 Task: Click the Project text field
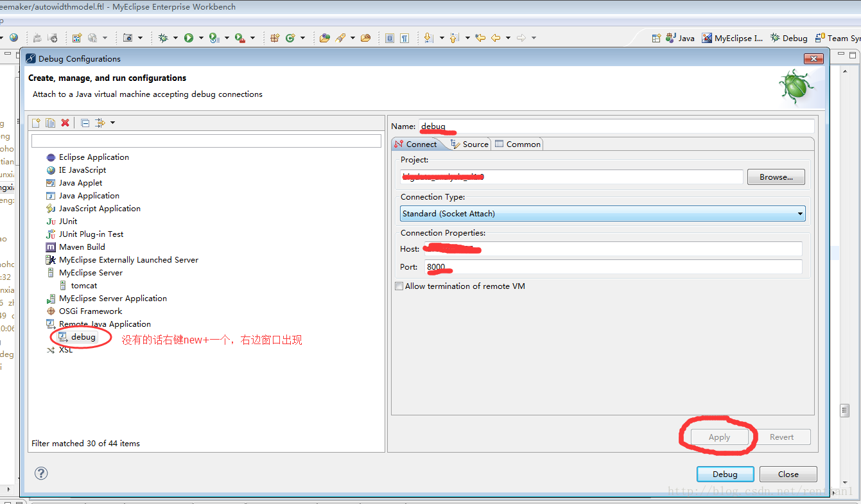coord(571,177)
